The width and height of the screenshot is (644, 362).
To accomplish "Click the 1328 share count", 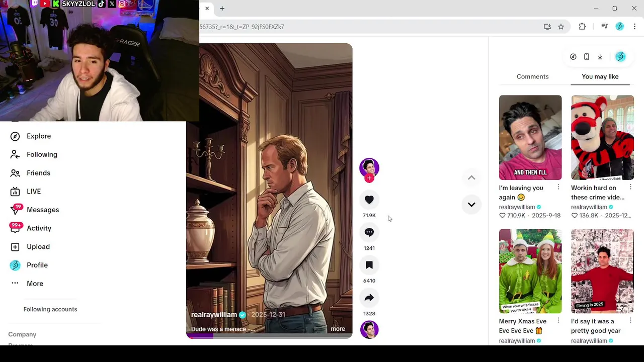I will (369, 313).
